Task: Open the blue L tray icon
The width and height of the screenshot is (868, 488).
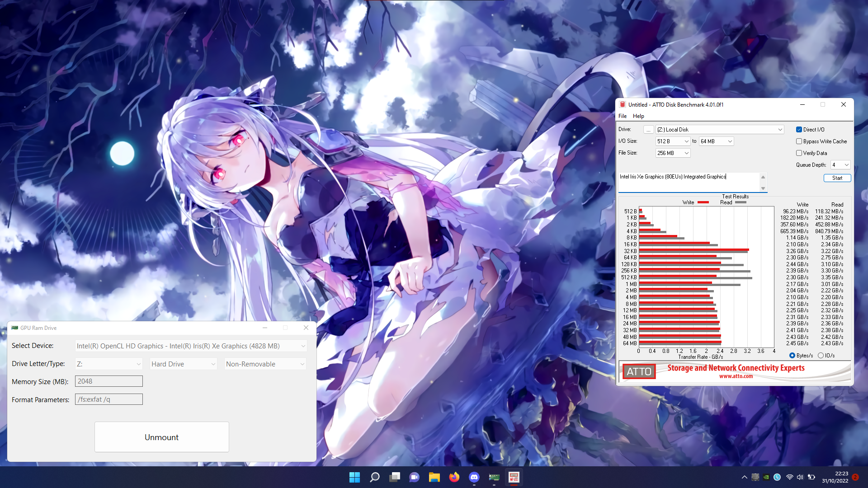Action: point(777,477)
